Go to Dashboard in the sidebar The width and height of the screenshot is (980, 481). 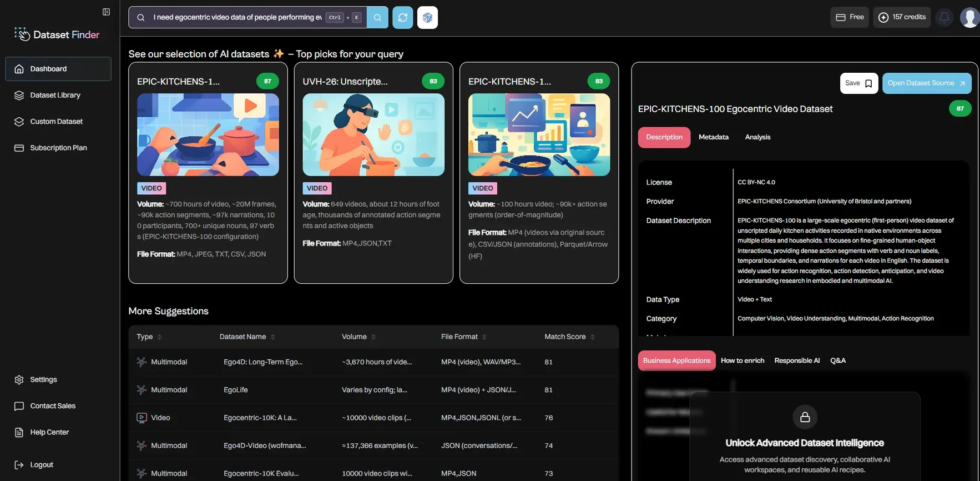pyautogui.click(x=58, y=69)
